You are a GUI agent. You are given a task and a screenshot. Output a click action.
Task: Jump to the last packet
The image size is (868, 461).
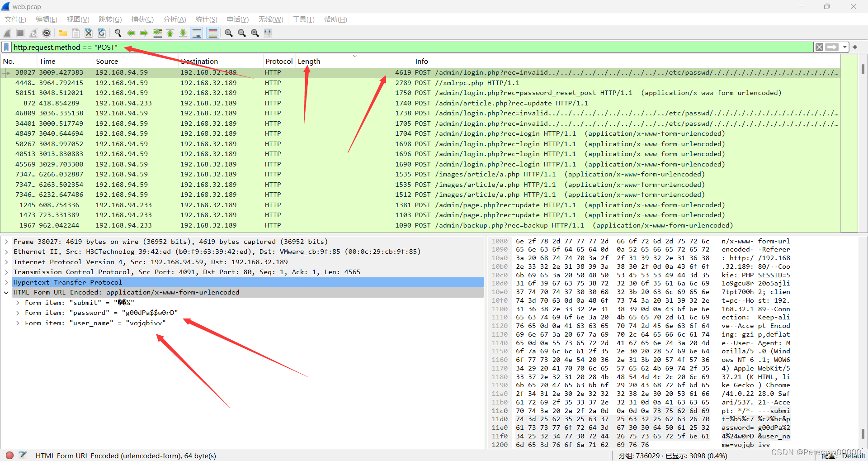pos(183,33)
